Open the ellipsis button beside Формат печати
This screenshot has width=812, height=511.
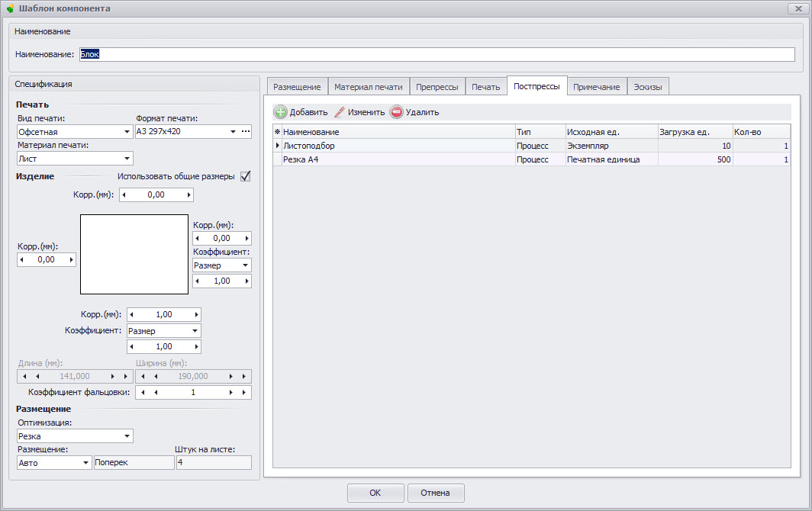click(x=246, y=131)
